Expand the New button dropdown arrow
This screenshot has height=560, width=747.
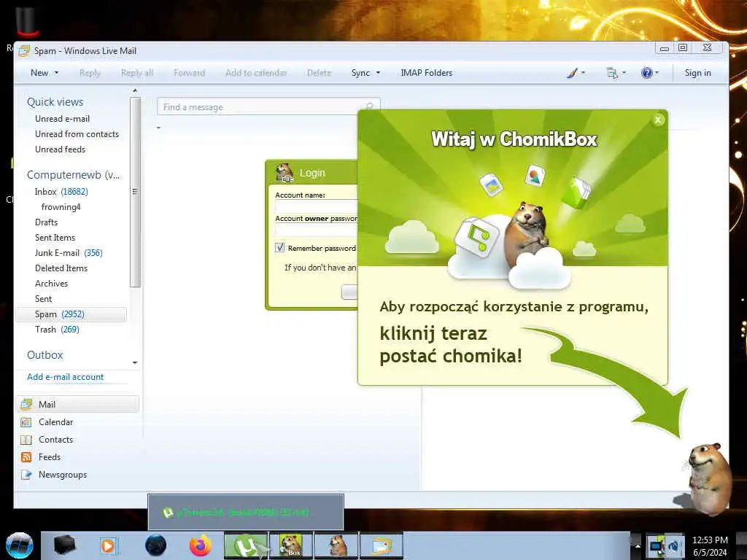[x=56, y=73]
